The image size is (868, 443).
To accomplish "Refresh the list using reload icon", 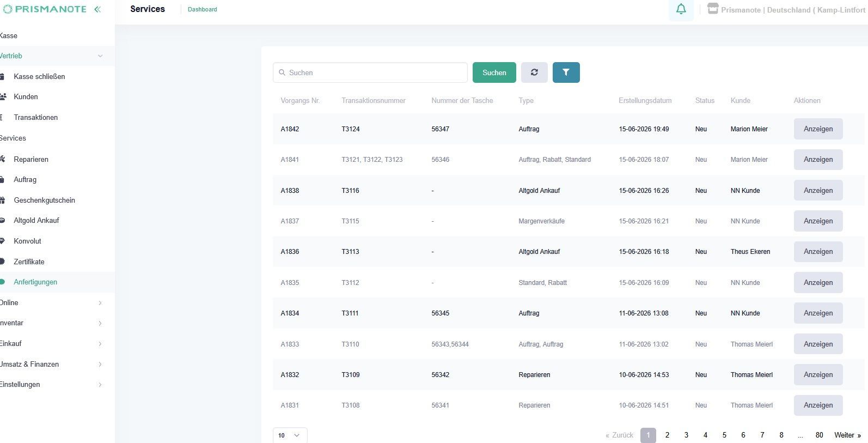I will 534,72.
